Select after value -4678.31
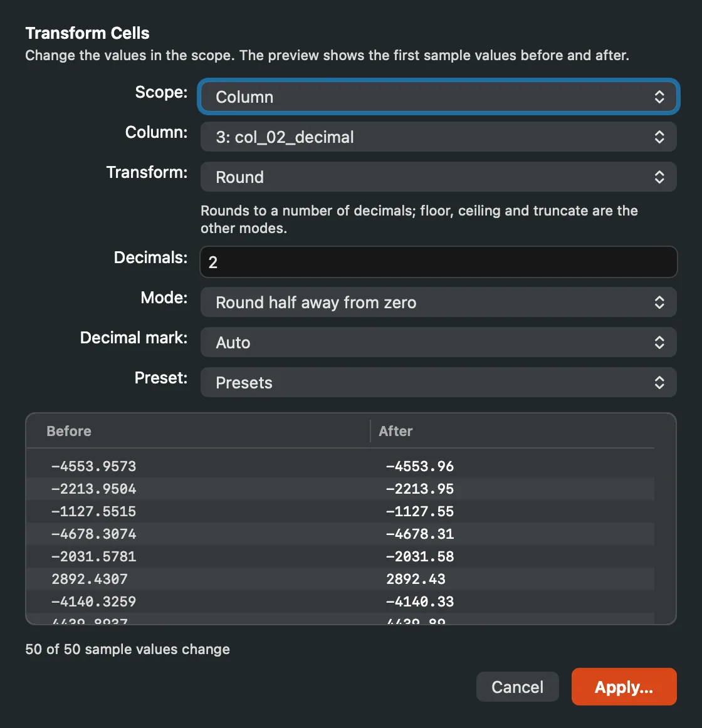This screenshot has width=702, height=728. [x=419, y=534]
